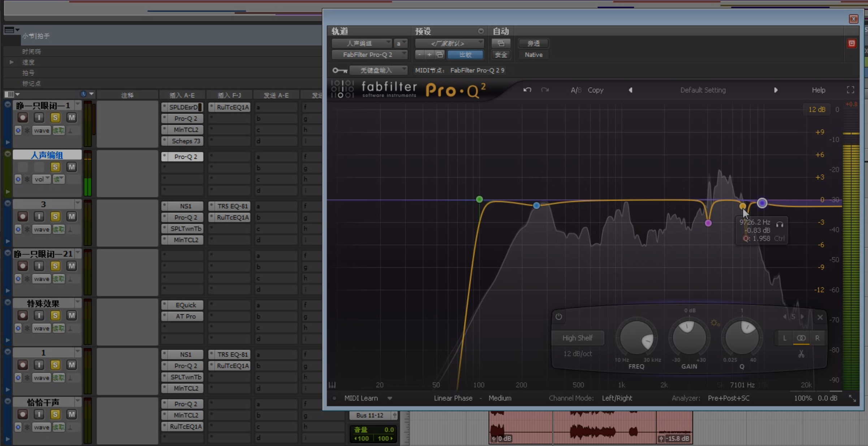Click the Pro-Q 2 undo arrow
This screenshot has width=868, height=446.
(x=527, y=90)
